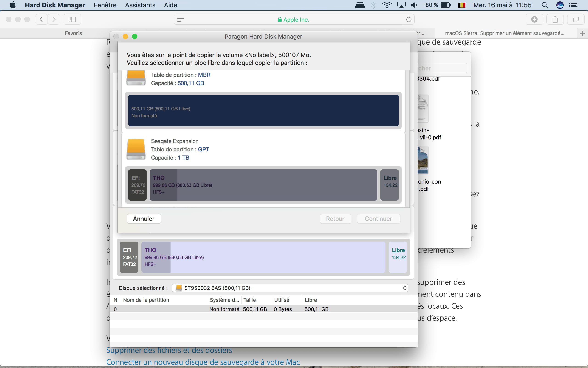
Task: Select the EFI FAT32 partition in dialog
Action: [137, 185]
